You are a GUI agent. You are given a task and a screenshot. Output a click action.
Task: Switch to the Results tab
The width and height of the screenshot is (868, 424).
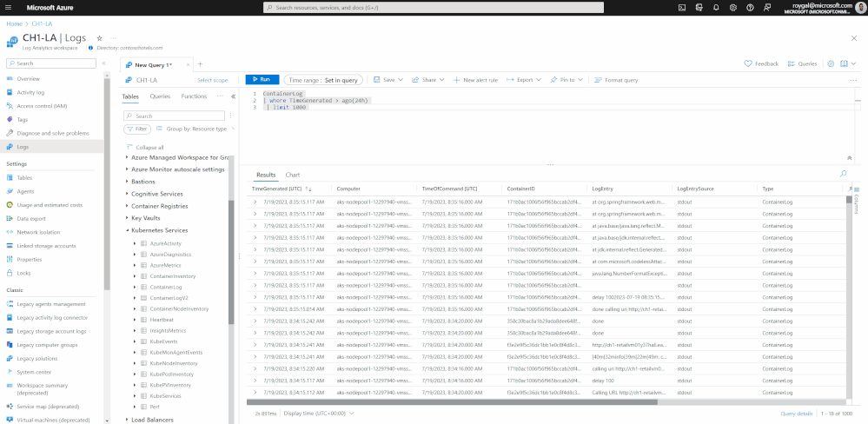point(266,175)
